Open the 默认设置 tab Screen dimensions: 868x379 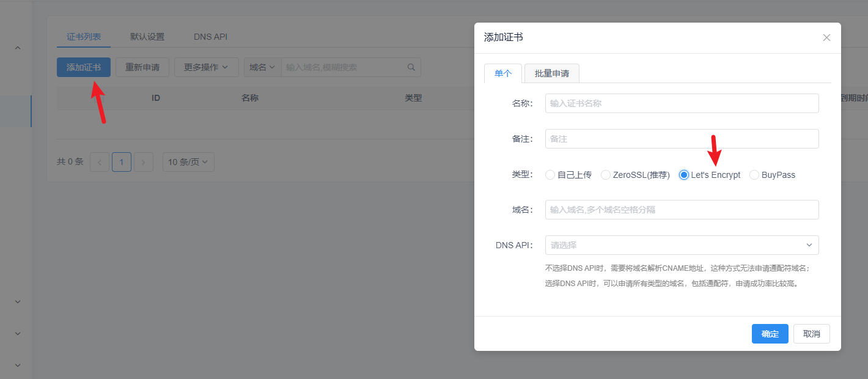click(148, 36)
